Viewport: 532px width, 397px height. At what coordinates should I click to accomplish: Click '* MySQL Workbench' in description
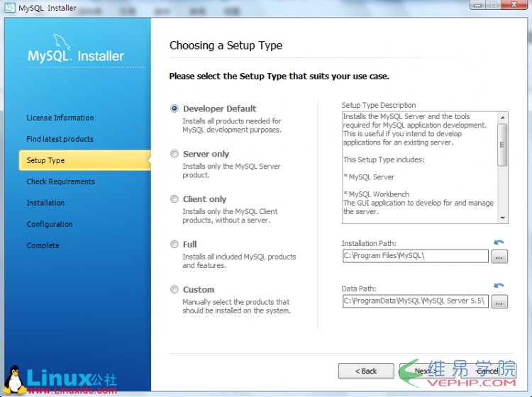tap(376, 194)
